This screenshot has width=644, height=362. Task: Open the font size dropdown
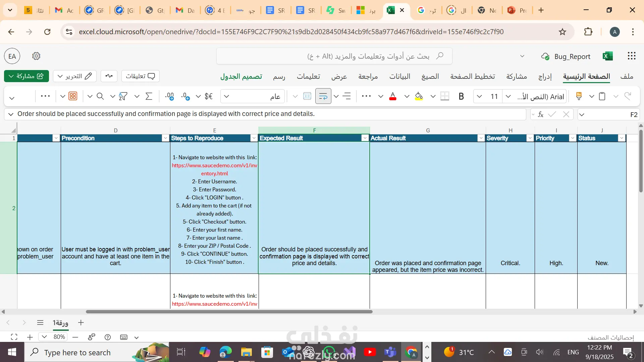coord(479,97)
